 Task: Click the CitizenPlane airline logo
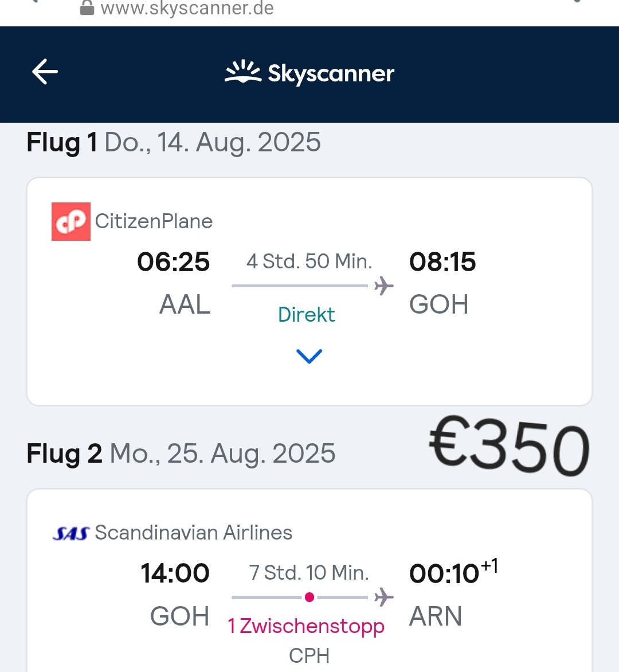coord(71,221)
